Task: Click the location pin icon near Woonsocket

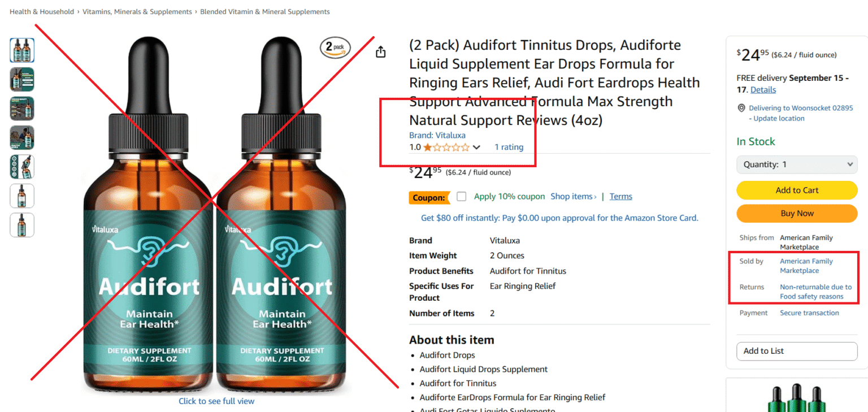Action: click(x=741, y=108)
